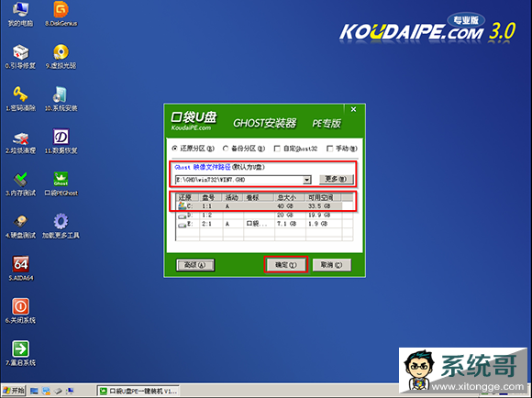532x398 pixels.
Task: Select the 数据恢复 desktop icon
Action: pos(61,141)
